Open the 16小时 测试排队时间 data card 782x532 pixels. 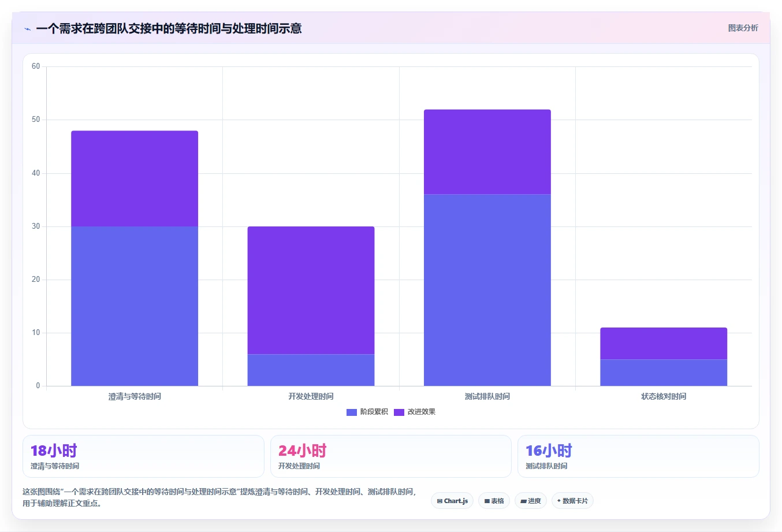pyautogui.click(x=638, y=456)
